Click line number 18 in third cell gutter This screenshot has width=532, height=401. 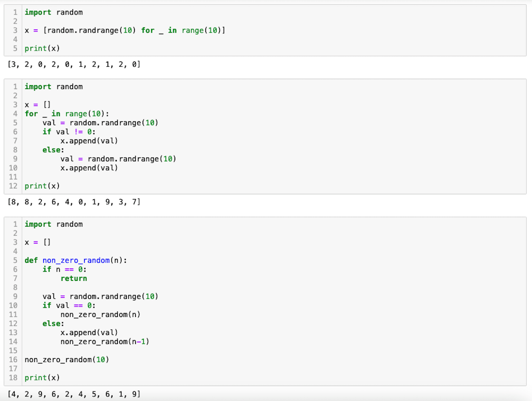(x=13, y=378)
